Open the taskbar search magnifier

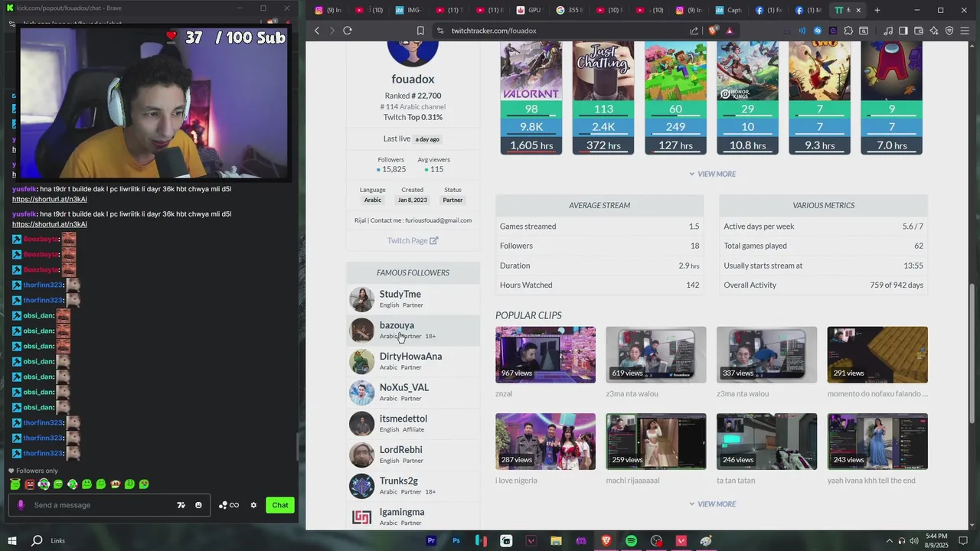[x=37, y=540]
